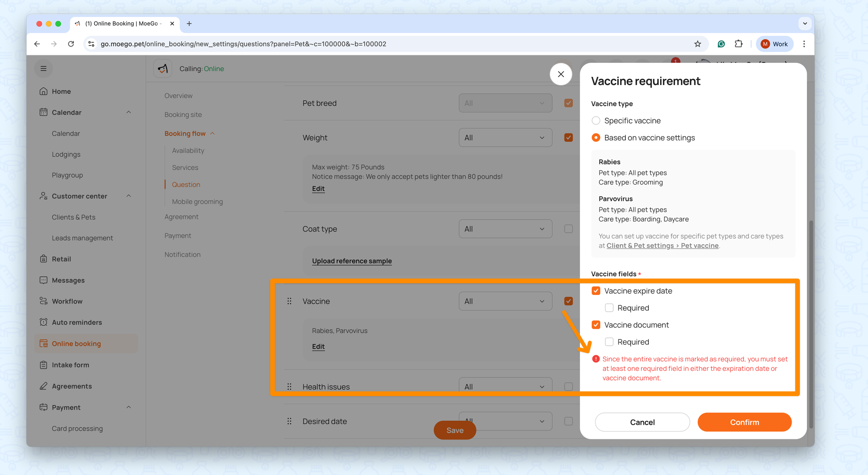Open the Notification settings item
This screenshot has height=475, width=868.
click(x=182, y=255)
